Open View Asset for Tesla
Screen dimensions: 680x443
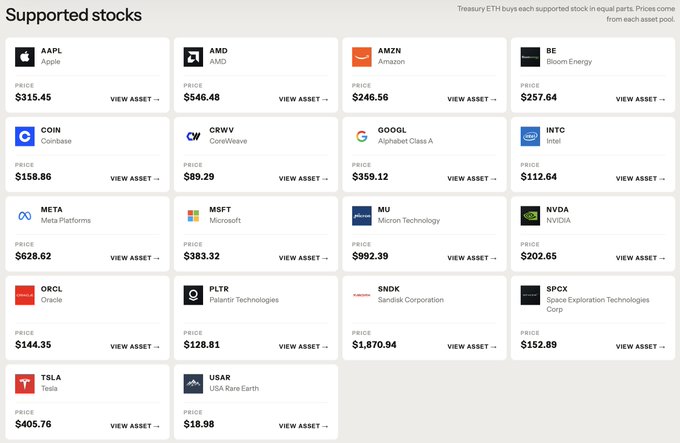135,426
